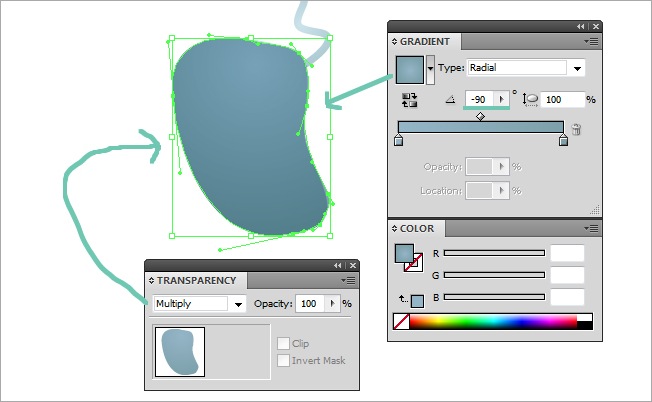The image size is (652, 402).
Task: Swap fill and stroke in Color panel
Action: (403, 298)
